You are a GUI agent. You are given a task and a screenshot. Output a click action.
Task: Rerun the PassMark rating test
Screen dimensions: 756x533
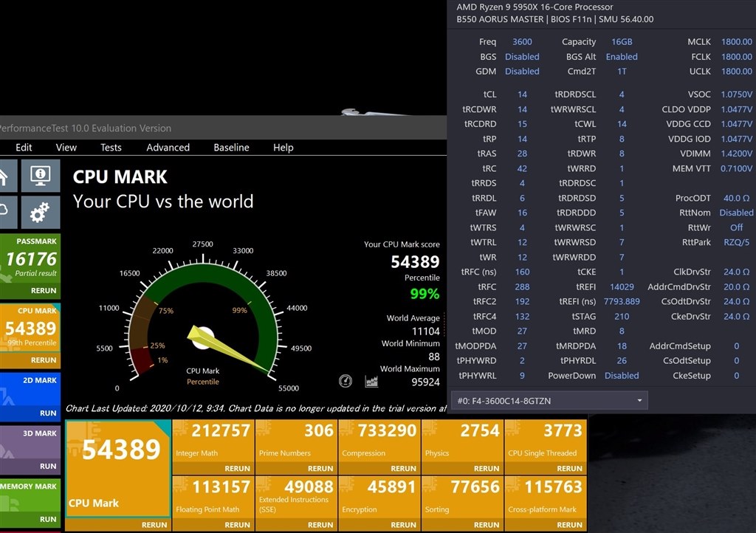pos(44,291)
